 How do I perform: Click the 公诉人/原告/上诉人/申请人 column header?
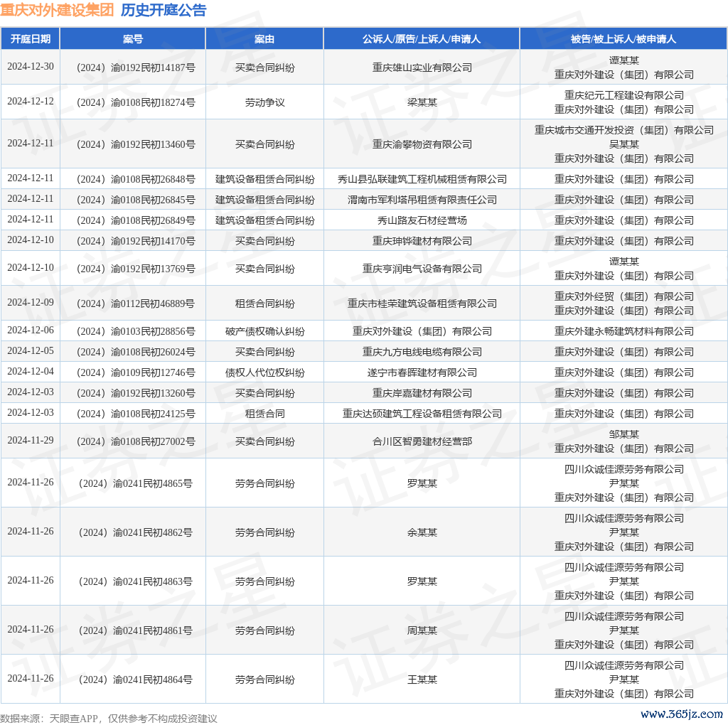click(422, 39)
